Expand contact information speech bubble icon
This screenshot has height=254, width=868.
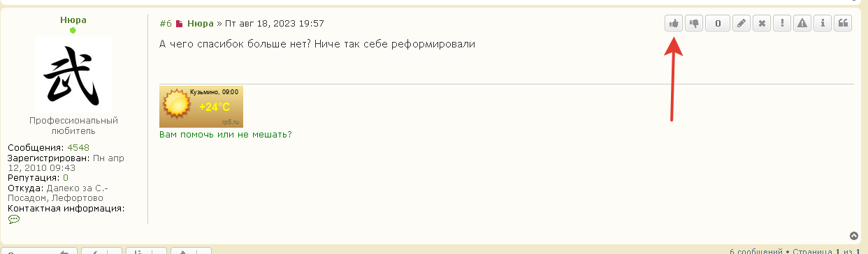click(14, 219)
